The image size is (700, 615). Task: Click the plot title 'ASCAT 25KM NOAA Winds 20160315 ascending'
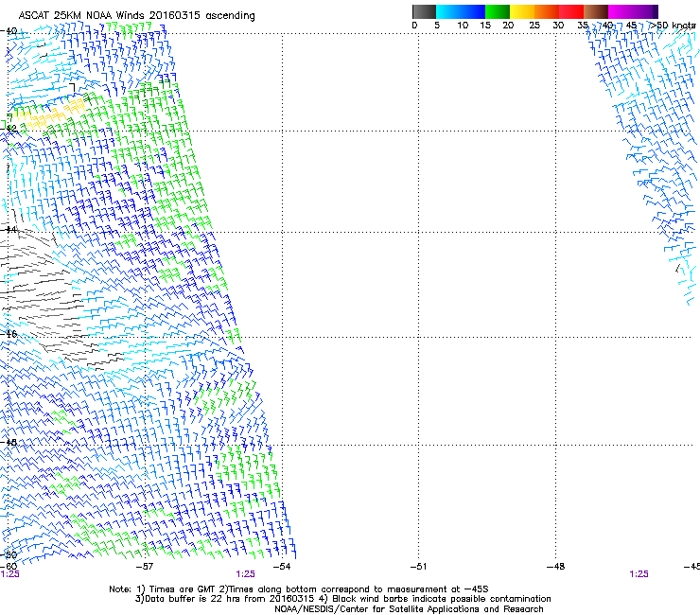coord(136,16)
